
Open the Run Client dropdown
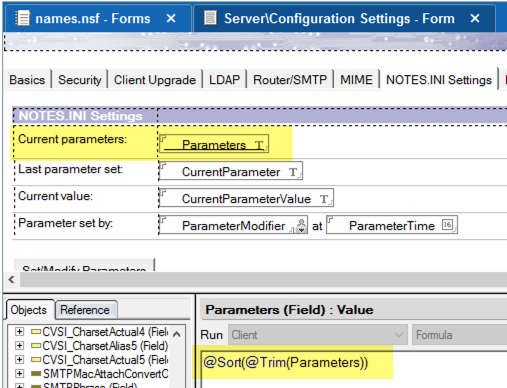pyautogui.click(x=318, y=335)
